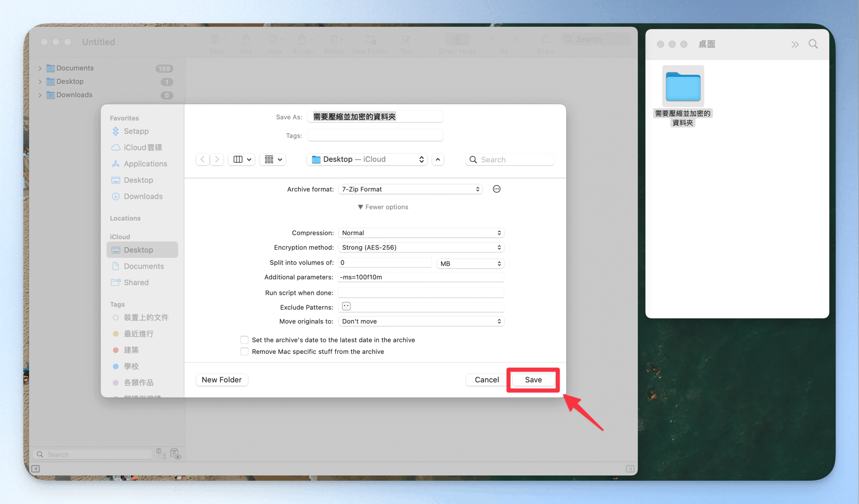Click the back navigation arrow in save dialog
Image resolution: width=859 pixels, height=504 pixels.
[x=202, y=159]
